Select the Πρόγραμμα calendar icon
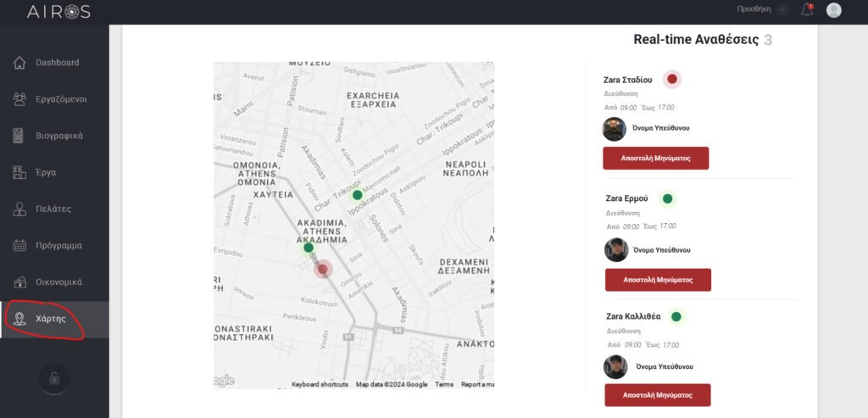Viewport: 868px width, 418px height. tap(19, 246)
